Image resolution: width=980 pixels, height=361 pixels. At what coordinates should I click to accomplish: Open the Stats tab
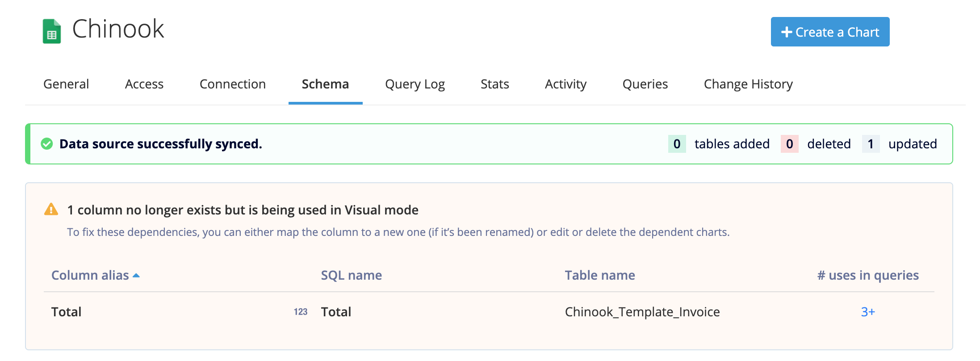pyautogui.click(x=495, y=84)
